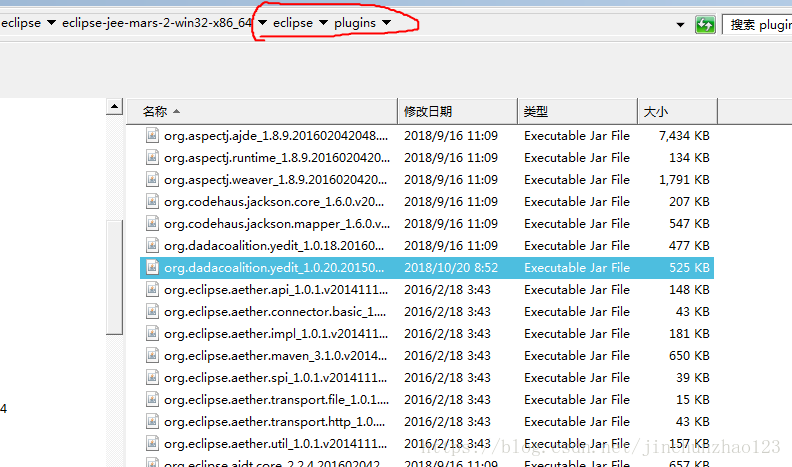This screenshot has width=792, height=467.
Task: Expand dropdown arrow after plugins breadcrumb
Action: click(386, 23)
